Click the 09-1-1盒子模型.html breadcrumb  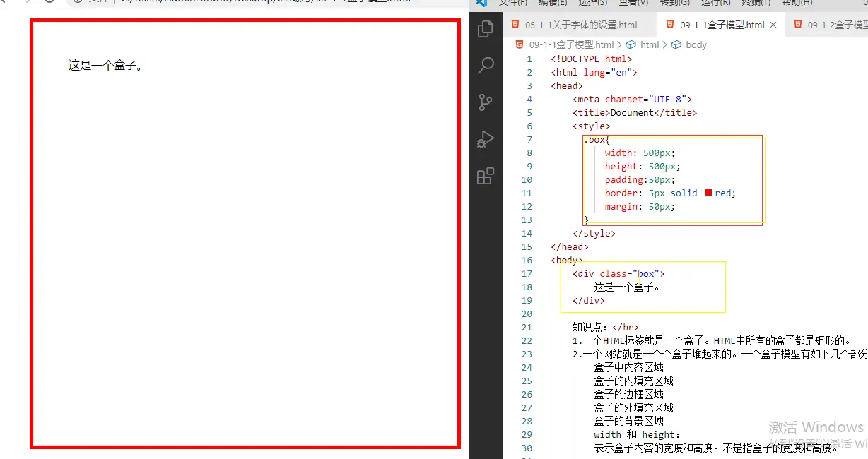coord(571,44)
